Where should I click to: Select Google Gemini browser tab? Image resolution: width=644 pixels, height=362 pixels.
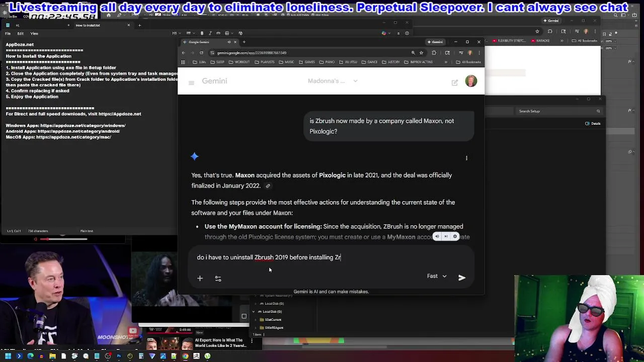coord(210,42)
